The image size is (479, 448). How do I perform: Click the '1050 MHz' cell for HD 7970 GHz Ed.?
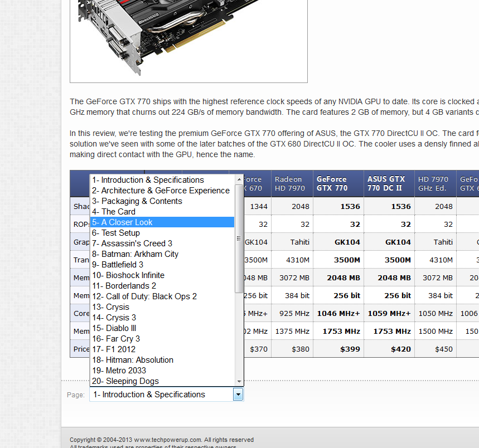[436, 313]
